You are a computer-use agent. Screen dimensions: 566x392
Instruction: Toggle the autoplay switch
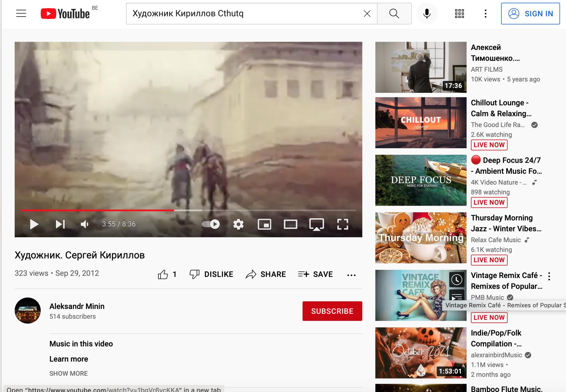[x=211, y=224]
